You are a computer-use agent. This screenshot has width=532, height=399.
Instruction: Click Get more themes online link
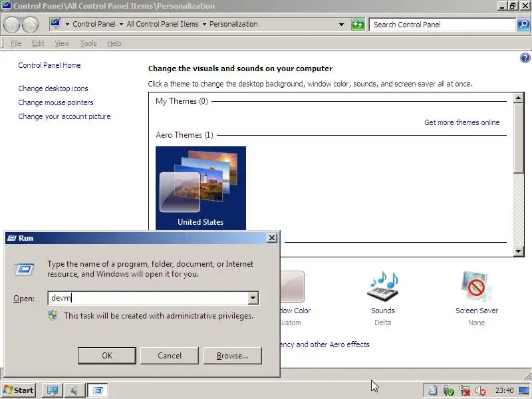(x=462, y=122)
